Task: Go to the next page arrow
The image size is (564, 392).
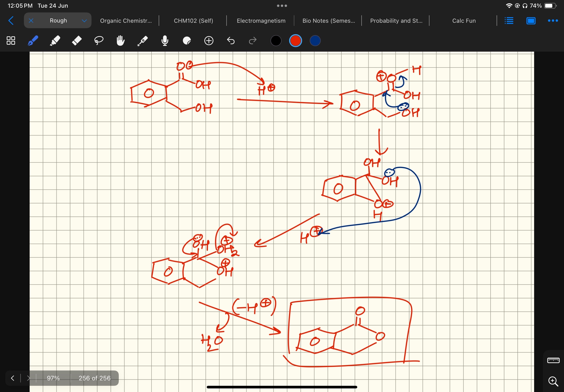Action: coord(28,378)
